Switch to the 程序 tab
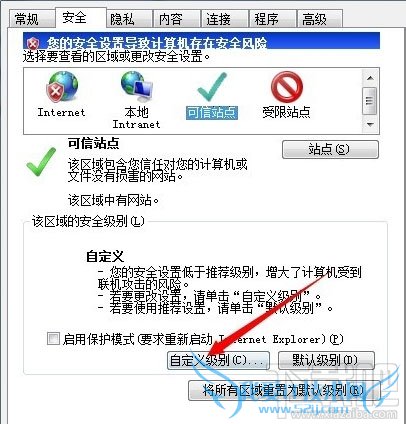The width and height of the screenshot is (406, 424). click(266, 19)
